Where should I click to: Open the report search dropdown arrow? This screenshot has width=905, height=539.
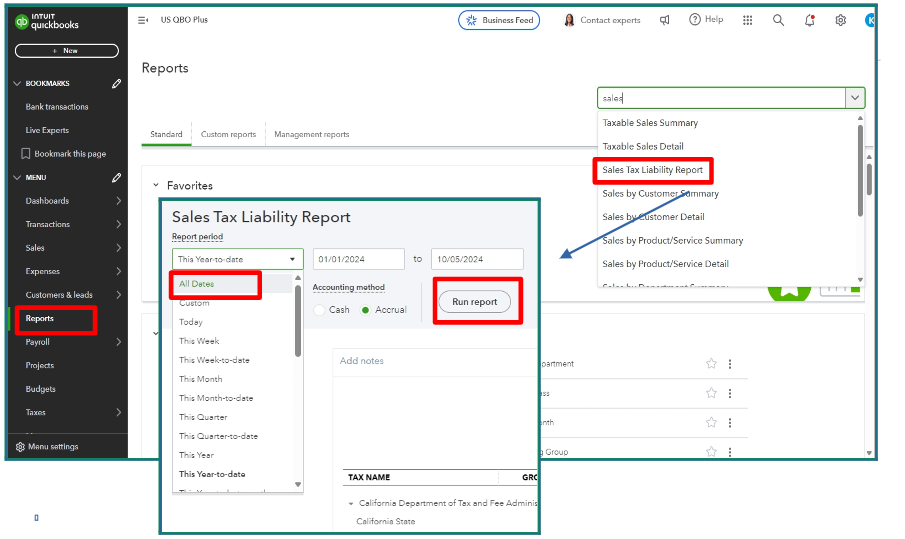[x=855, y=98]
